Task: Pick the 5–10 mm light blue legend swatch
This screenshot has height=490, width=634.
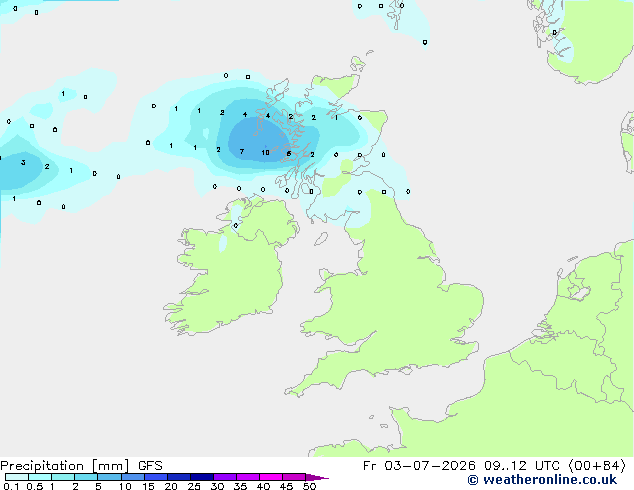Action: pos(109,477)
